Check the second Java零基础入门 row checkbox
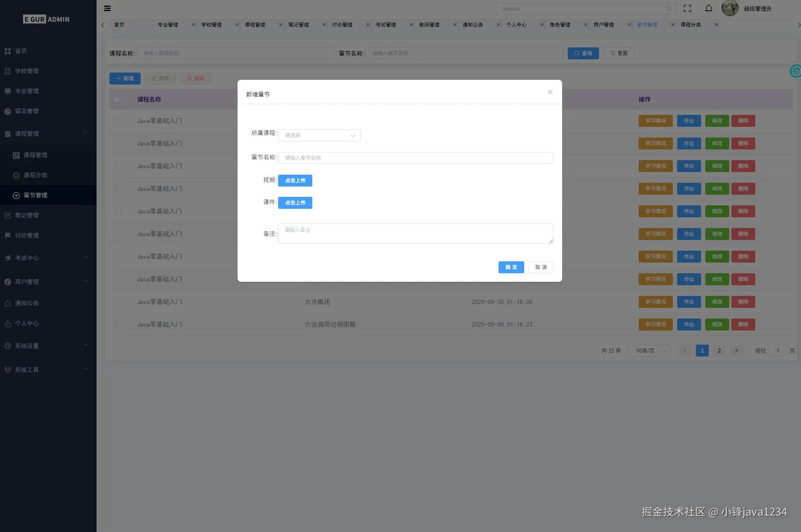 tap(118, 144)
